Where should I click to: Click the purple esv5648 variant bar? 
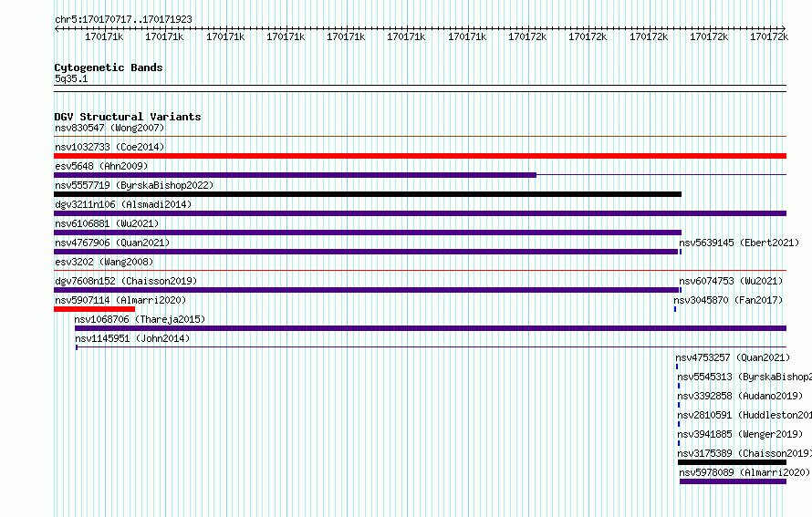point(296,175)
